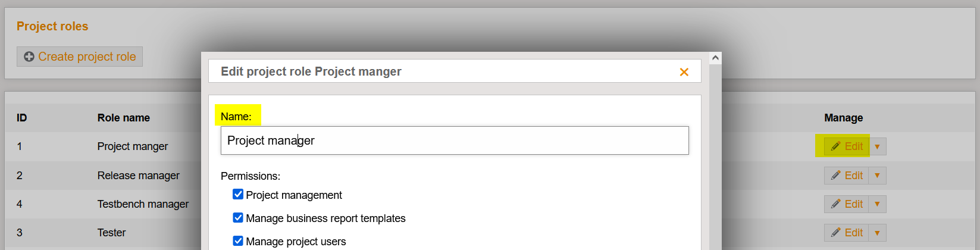This screenshot has width=980, height=250.
Task: Uncheck the Project management permission
Action: pyautogui.click(x=238, y=195)
